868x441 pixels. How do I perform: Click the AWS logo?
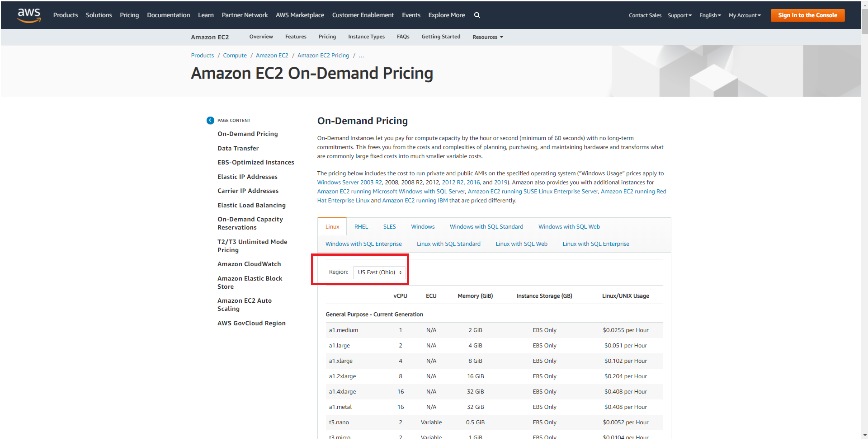[29, 15]
